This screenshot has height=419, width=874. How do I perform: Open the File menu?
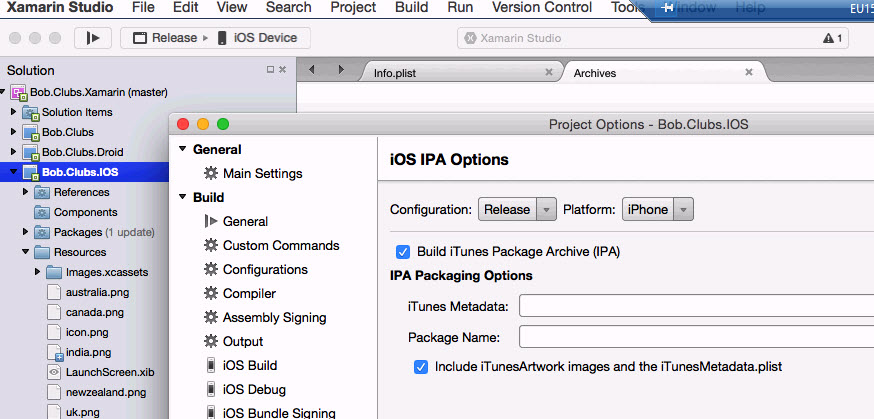pyautogui.click(x=143, y=8)
